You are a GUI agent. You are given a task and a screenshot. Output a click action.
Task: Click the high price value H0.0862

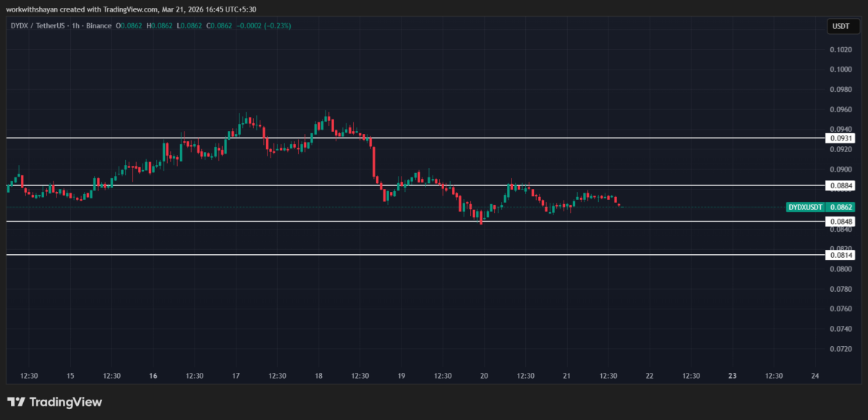[158, 25]
